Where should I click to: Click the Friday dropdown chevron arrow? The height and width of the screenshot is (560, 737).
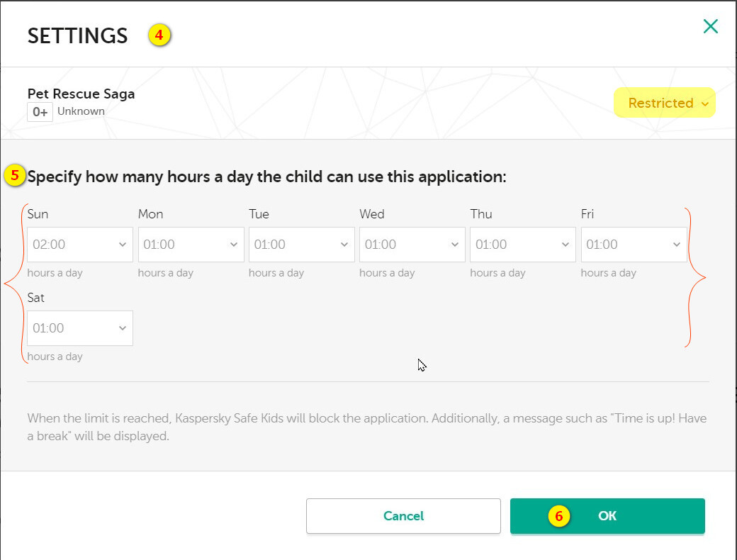point(676,245)
